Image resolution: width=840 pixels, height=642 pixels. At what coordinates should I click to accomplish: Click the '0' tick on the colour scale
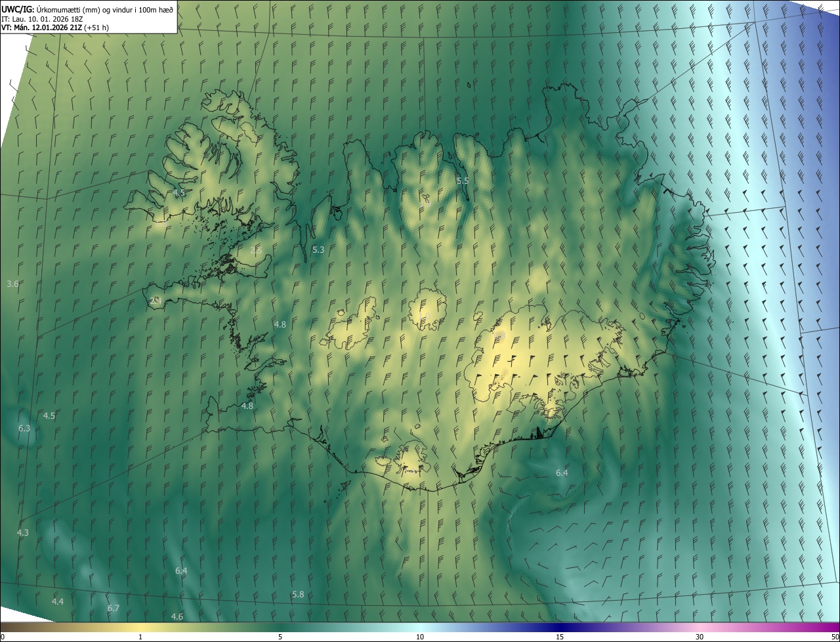pos(3,637)
